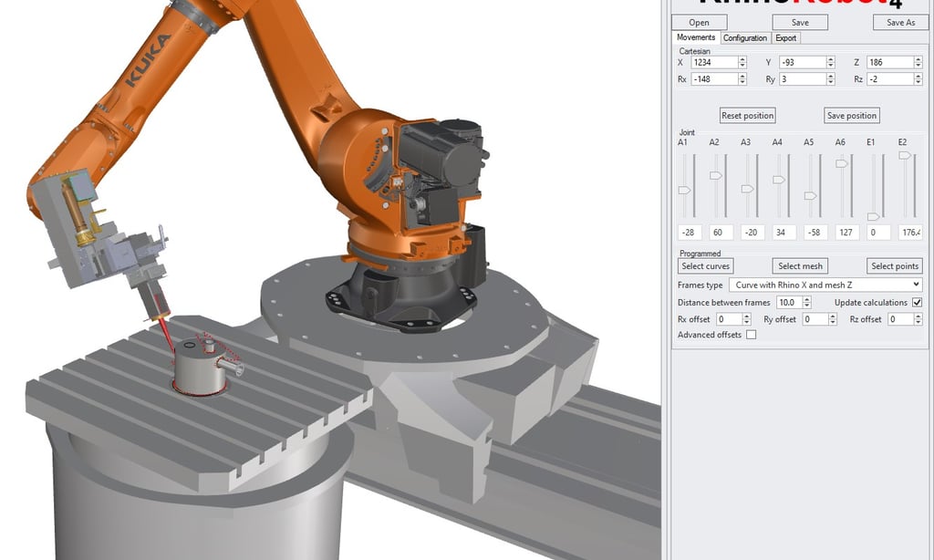The height and width of the screenshot is (560, 934).
Task: Click the A1 joint value box showing -28
Action: [690, 233]
